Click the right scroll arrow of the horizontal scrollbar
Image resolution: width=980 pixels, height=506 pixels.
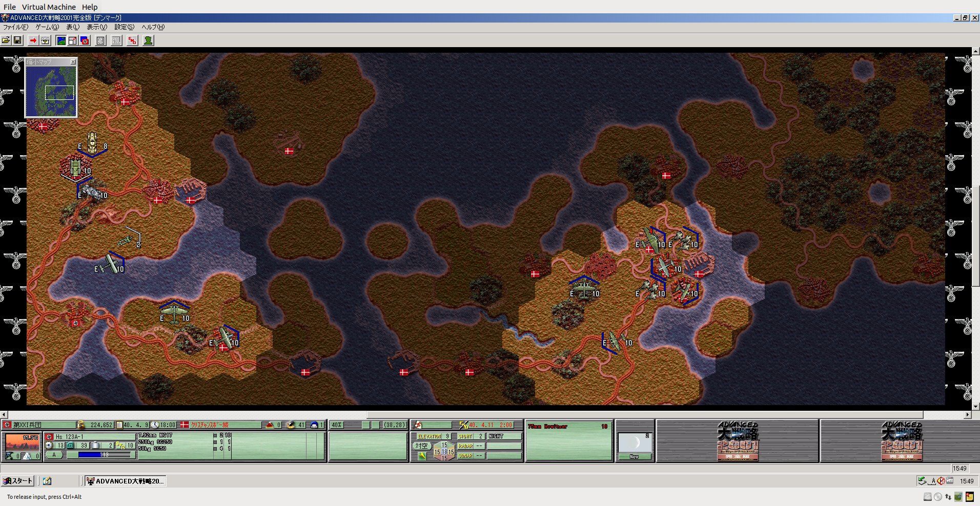point(968,414)
